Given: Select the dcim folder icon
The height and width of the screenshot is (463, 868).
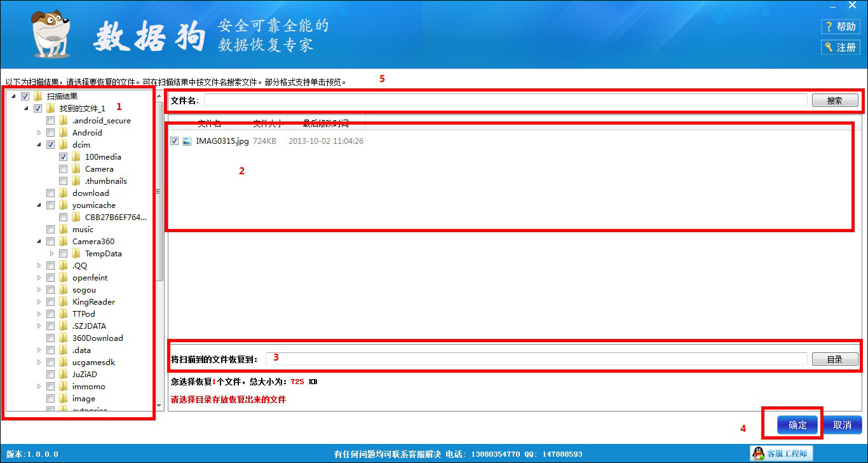Looking at the screenshot, I should 64,144.
